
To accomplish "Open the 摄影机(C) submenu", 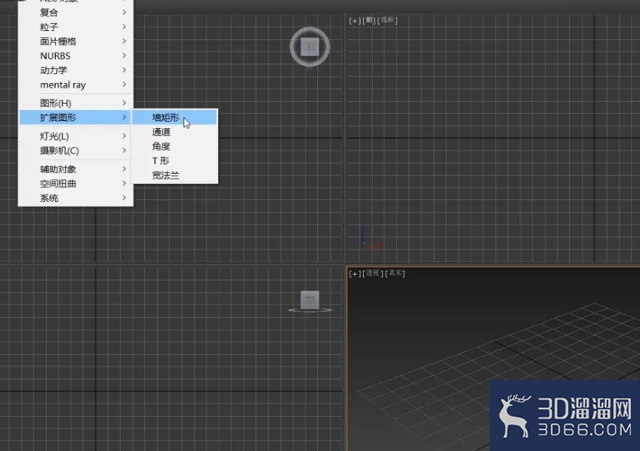I will tap(76, 151).
